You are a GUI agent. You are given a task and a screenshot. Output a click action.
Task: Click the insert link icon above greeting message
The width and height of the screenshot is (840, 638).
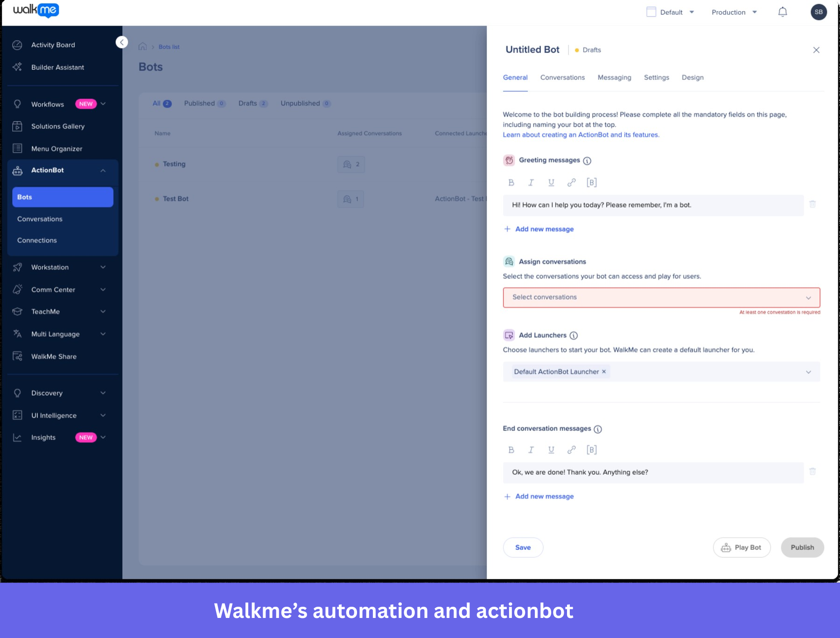tap(572, 182)
